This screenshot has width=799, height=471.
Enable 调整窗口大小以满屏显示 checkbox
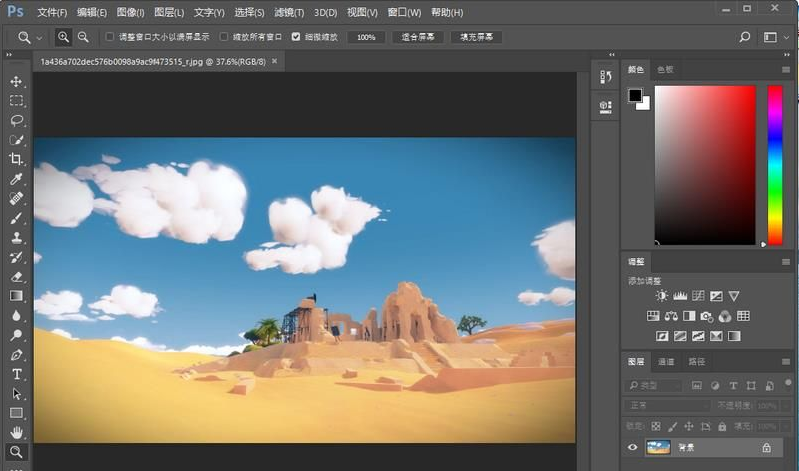tap(110, 37)
